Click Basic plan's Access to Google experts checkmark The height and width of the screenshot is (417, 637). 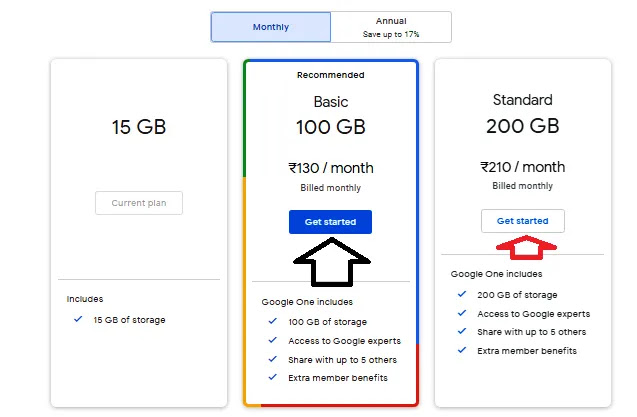coord(273,340)
